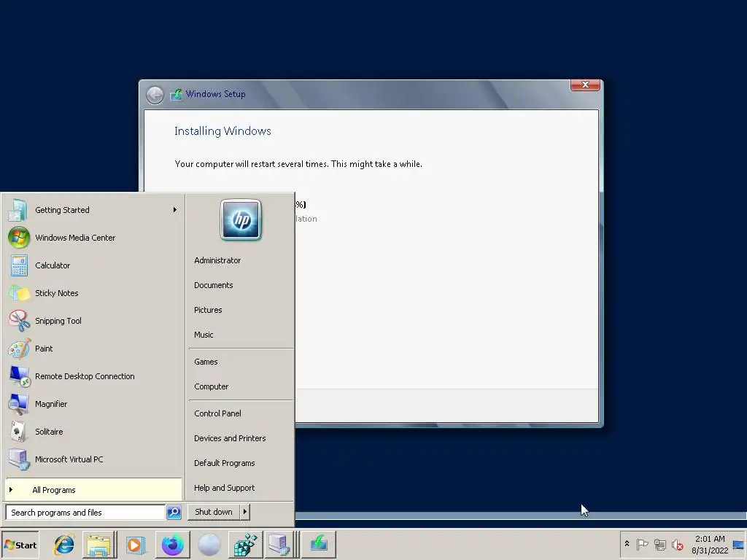Image resolution: width=747 pixels, height=560 pixels.
Task: Open the Calculator program
Action: point(93,265)
